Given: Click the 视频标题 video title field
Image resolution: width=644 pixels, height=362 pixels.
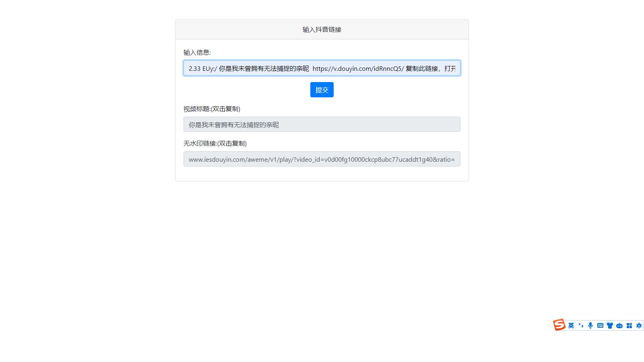Looking at the screenshot, I should coord(322,125).
